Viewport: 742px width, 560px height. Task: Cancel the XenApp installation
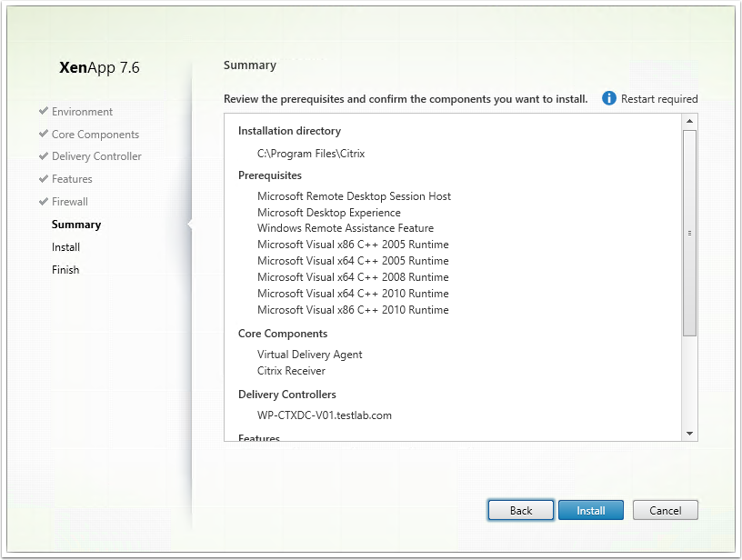pyautogui.click(x=665, y=510)
